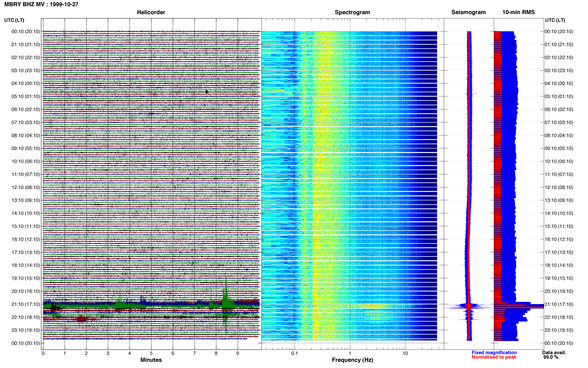Click the '99.0 %' availability value
588x368 pixels.
[551, 357]
